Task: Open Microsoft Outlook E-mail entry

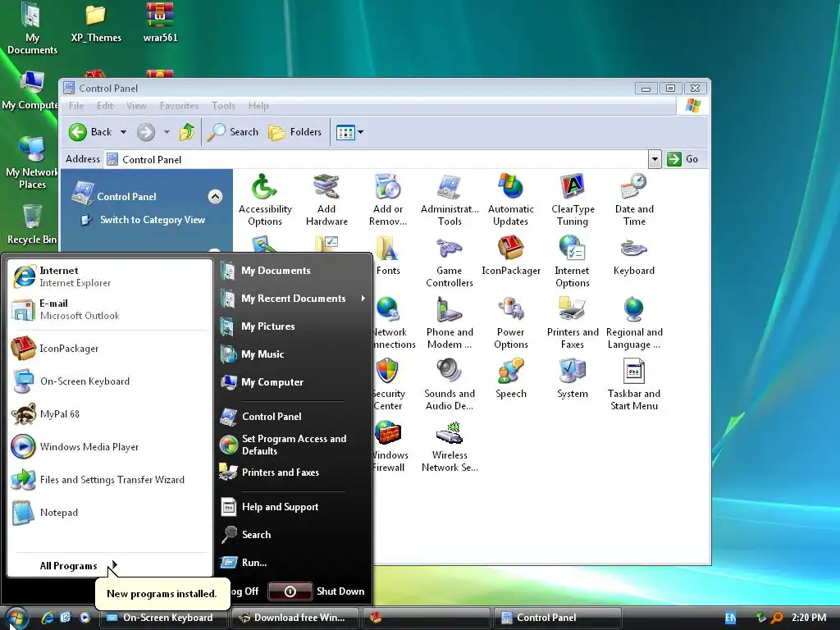Action: 80,309
